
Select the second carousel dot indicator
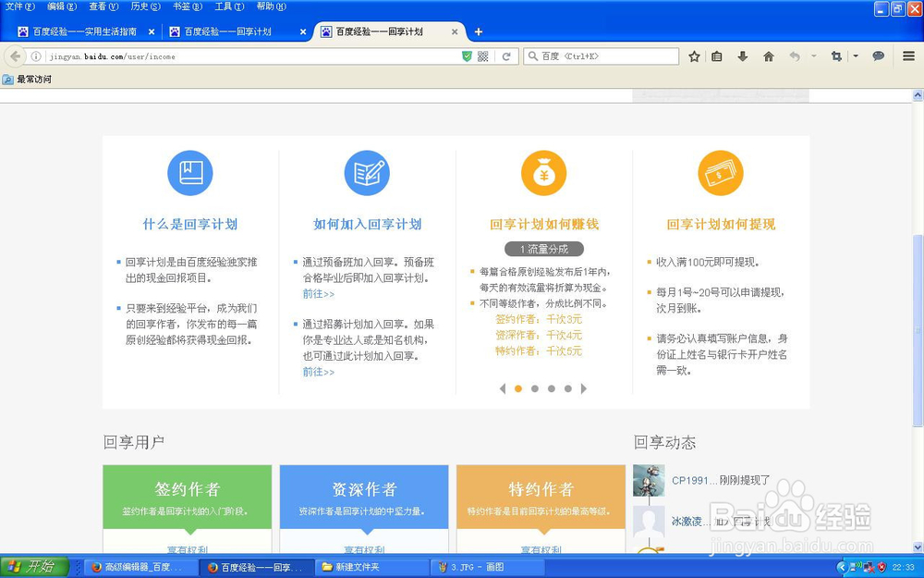coord(534,388)
